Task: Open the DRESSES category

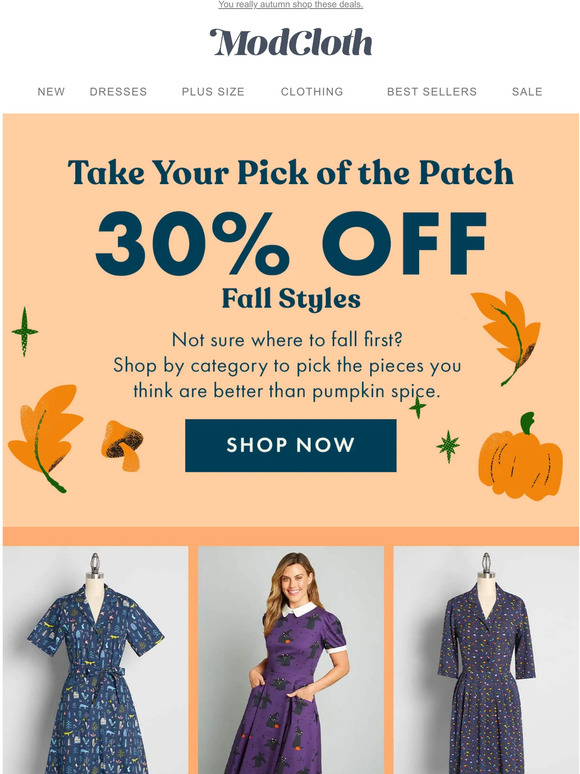Action: 118,92
